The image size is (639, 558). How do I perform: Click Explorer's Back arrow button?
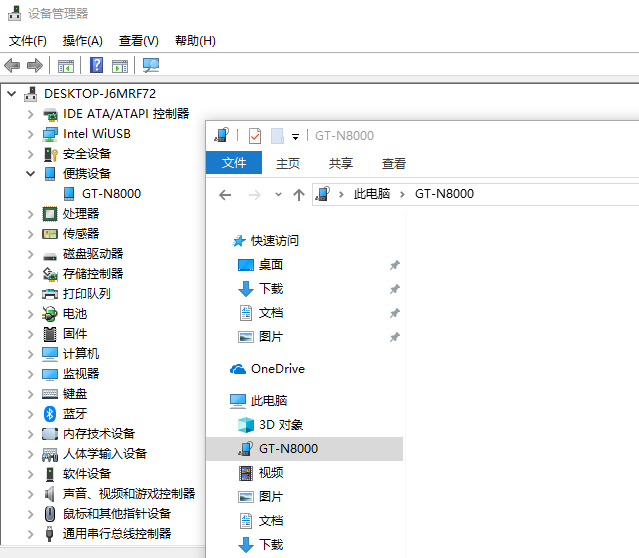(226, 194)
